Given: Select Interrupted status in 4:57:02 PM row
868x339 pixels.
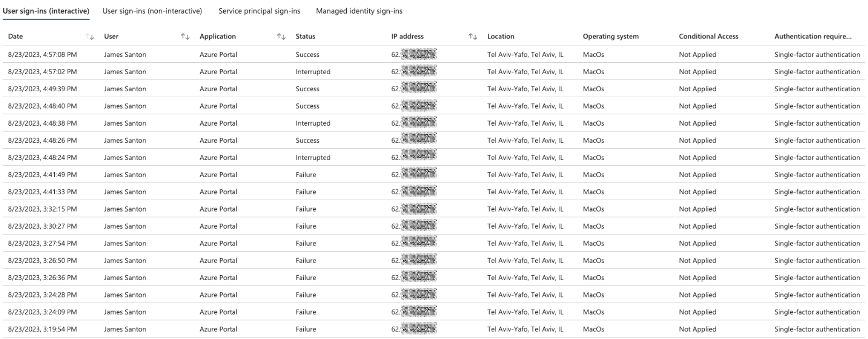Looking at the screenshot, I should pos(313,72).
